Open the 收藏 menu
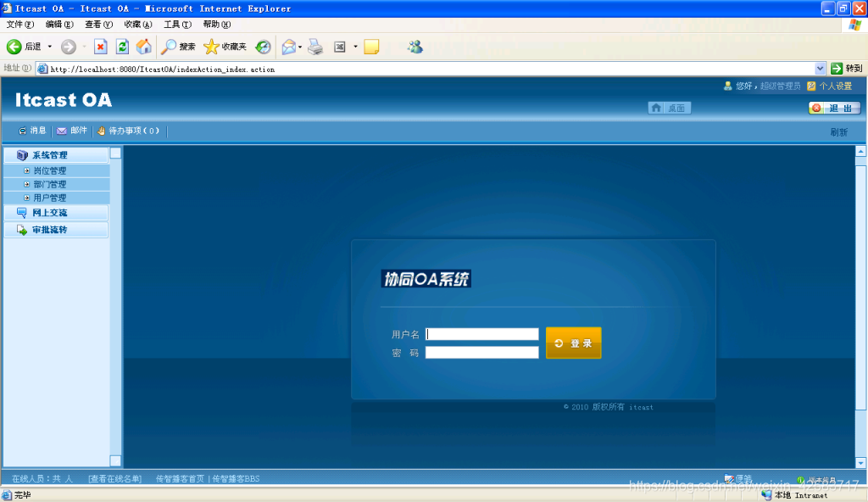Screen dimensions: 868x502 click(x=138, y=25)
